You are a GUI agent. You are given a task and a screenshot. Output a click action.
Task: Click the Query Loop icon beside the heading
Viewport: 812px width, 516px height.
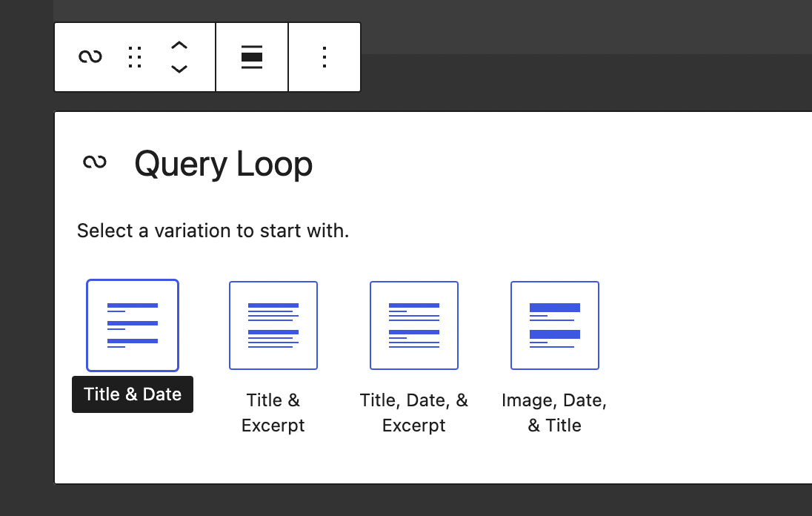pyautogui.click(x=95, y=163)
